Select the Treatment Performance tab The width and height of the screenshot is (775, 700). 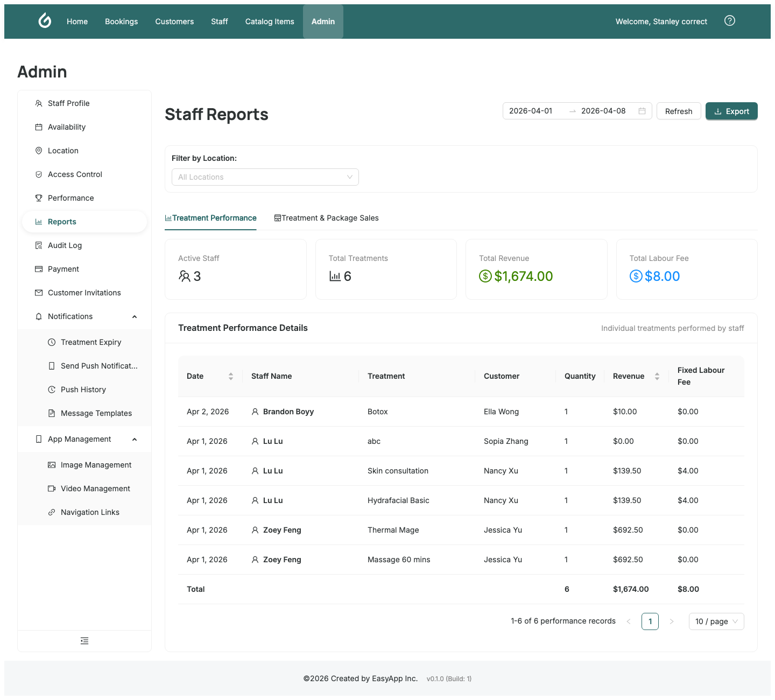pyautogui.click(x=210, y=218)
